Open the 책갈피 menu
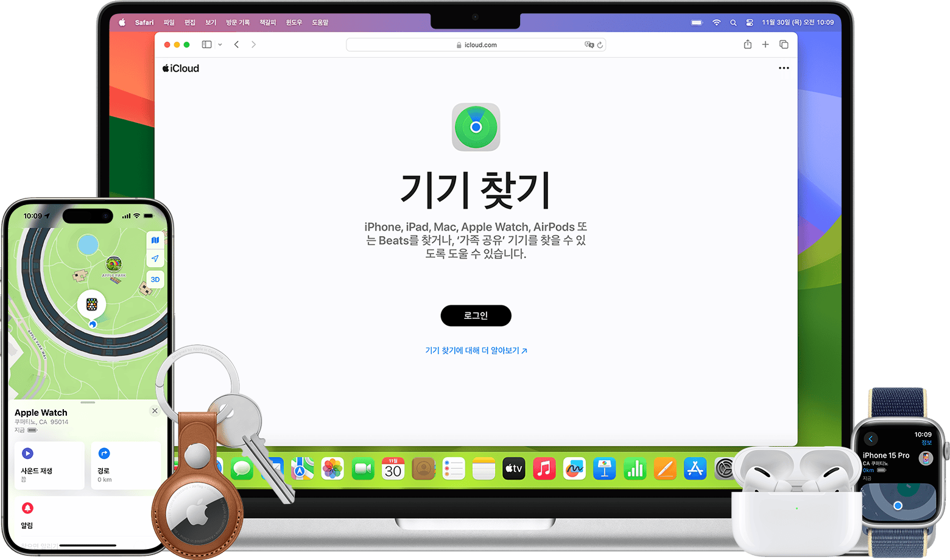The width and height of the screenshot is (950, 560). coord(268,23)
